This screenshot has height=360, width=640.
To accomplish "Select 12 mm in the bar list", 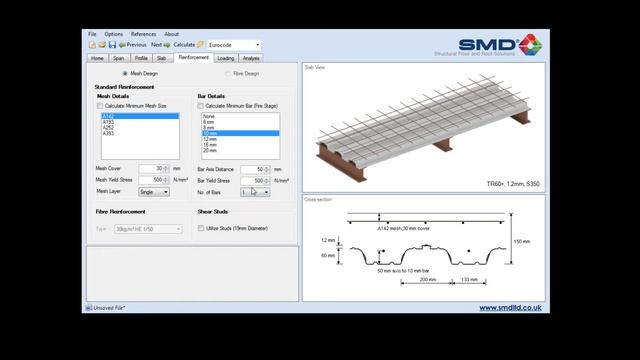I will (x=240, y=139).
